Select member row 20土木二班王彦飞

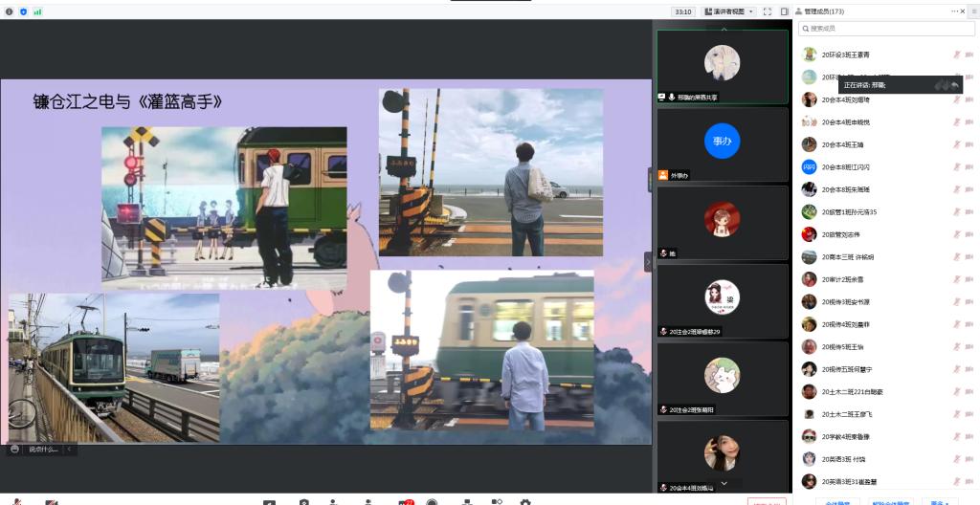tap(886, 414)
